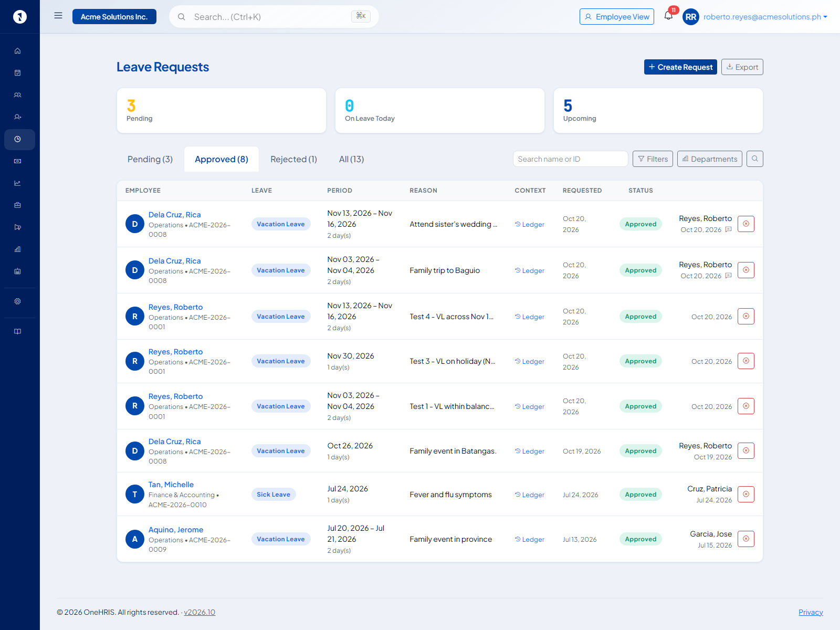Click the OneHRIS logo in the sidebar
The width and height of the screenshot is (840, 630).
click(19, 17)
